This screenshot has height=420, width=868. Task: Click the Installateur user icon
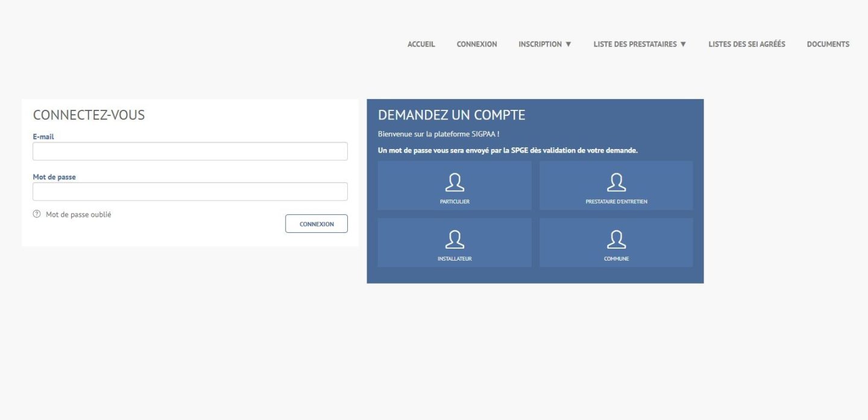tap(454, 240)
